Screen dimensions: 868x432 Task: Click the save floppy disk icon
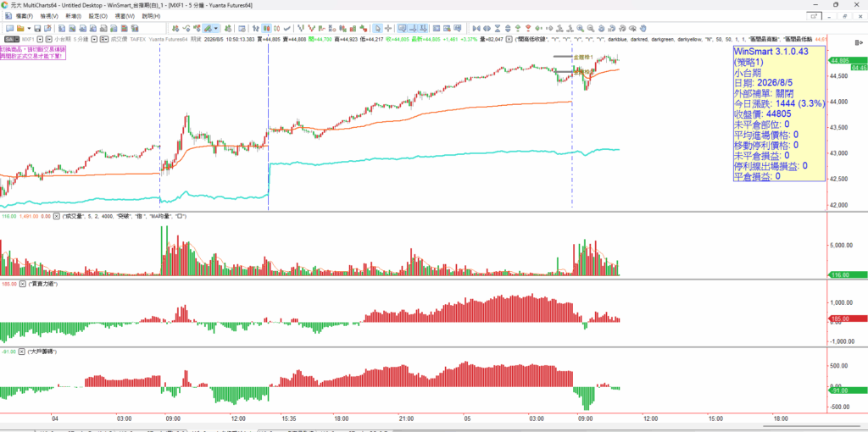click(37, 28)
